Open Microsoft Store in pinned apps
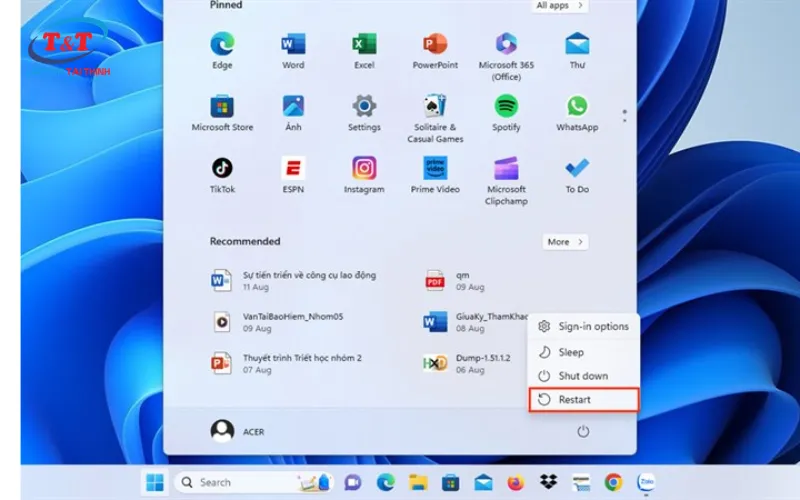This screenshot has width=800, height=500. pos(222,113)
